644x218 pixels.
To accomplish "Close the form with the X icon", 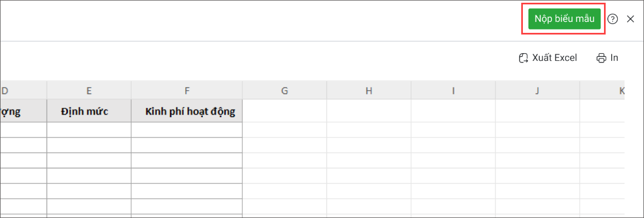I will click(x=630, y=19).
